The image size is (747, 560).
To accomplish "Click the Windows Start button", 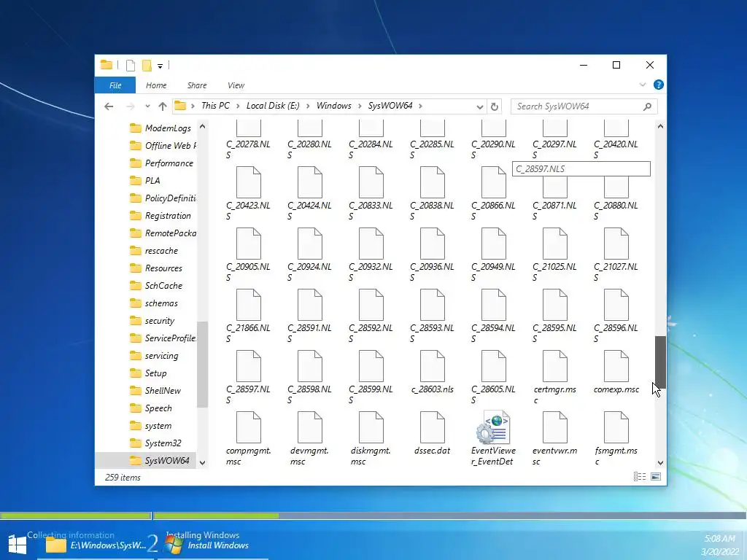I will [18, 544].
